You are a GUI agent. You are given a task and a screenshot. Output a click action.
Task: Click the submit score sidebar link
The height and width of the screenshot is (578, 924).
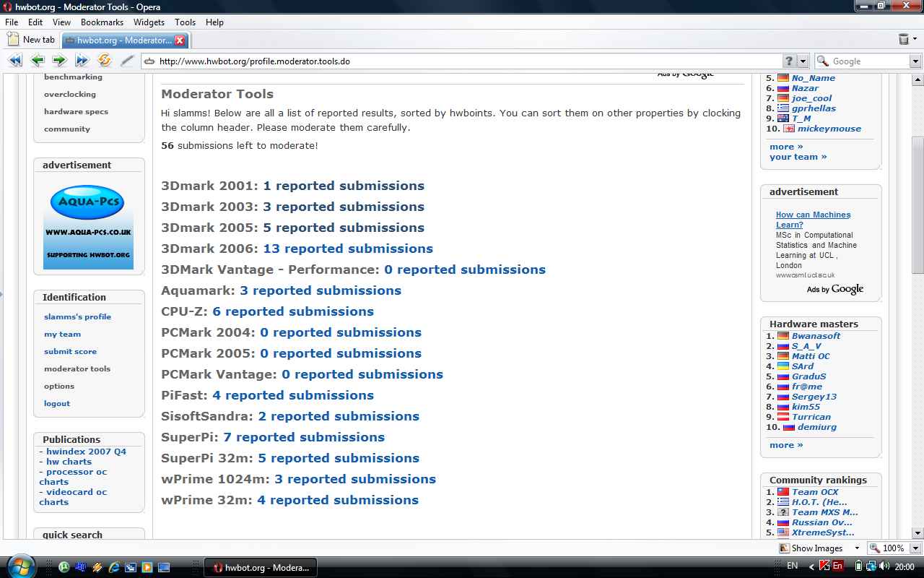[70, 351]
